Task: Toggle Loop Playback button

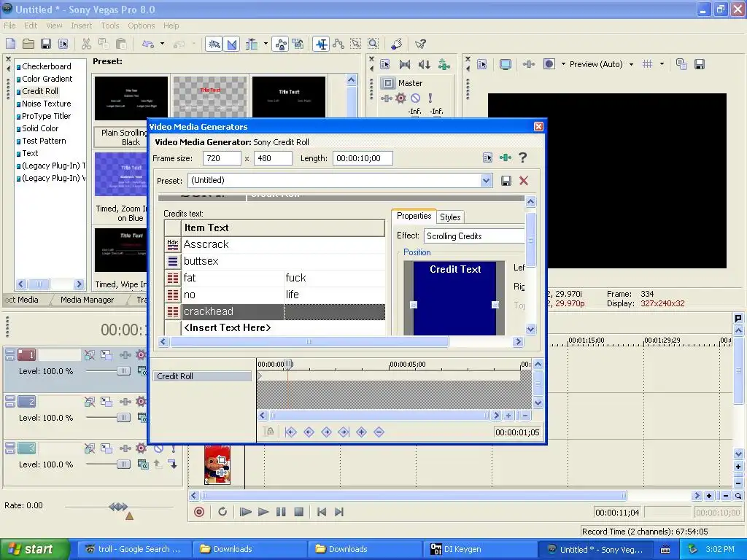Action: pos(222,512)
